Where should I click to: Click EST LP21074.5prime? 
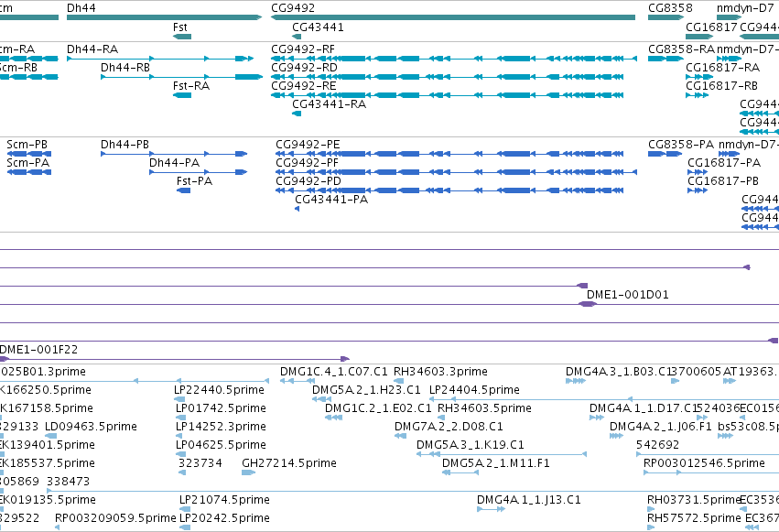pos(185,509)
